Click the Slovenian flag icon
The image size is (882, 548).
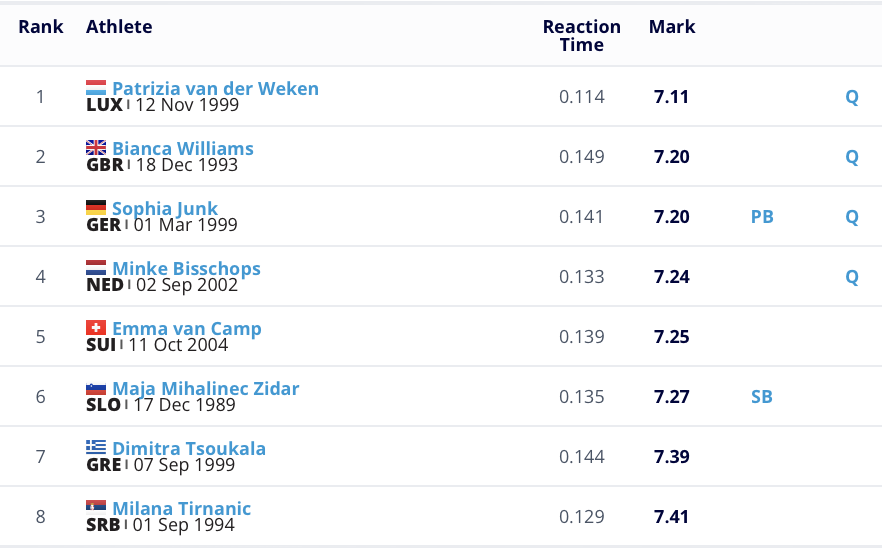point(96,388)
